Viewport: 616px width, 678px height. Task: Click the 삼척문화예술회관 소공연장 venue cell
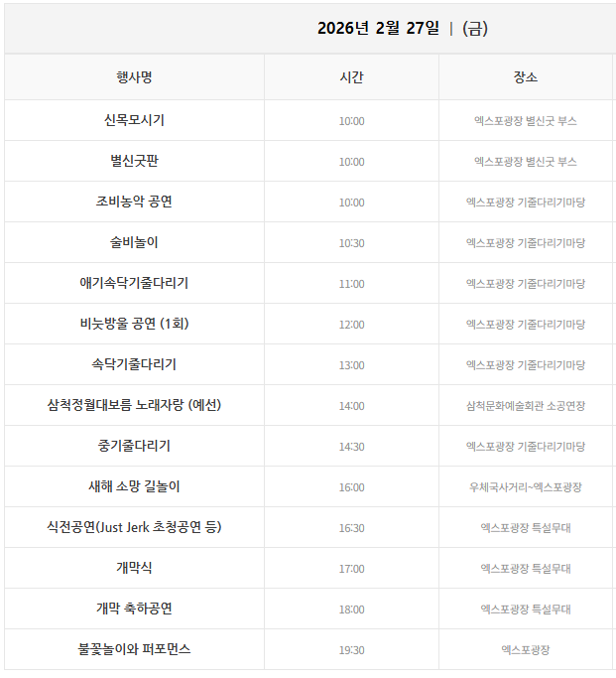[x=526, y=406]
